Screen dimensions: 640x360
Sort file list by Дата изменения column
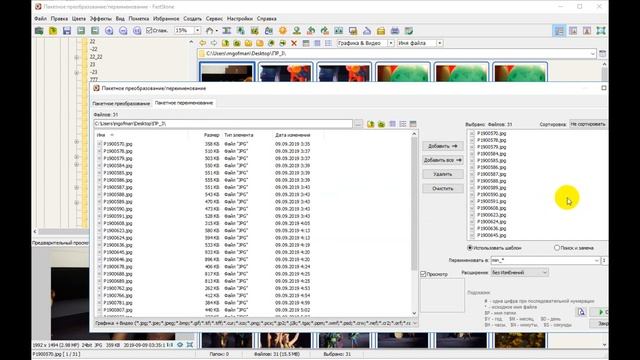click(293, 135)
